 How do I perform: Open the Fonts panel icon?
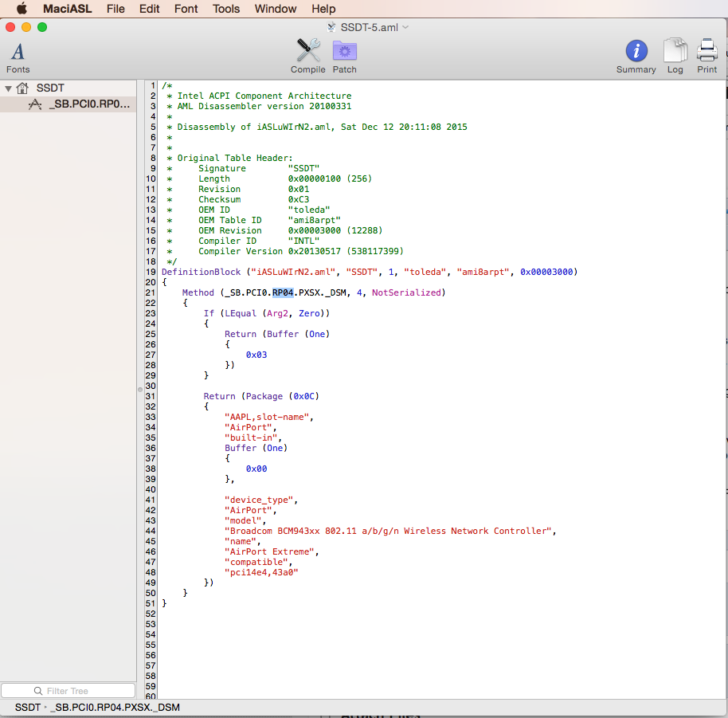point(18,53)
